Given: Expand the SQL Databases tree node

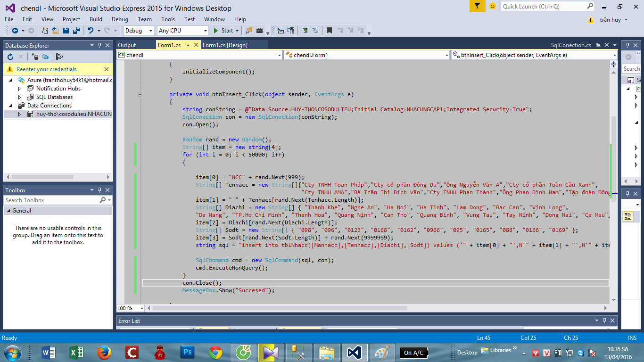Looking at the screenshot, I should coord(19,97).
